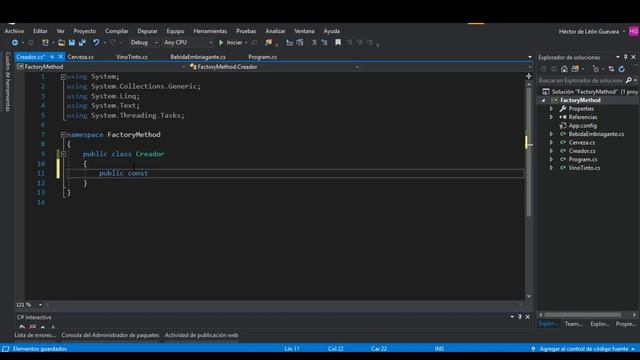Viewport: 640px width, 360px height.
Task: Toggle pin on Creador.cs tab
Action: tap(52, 57)
